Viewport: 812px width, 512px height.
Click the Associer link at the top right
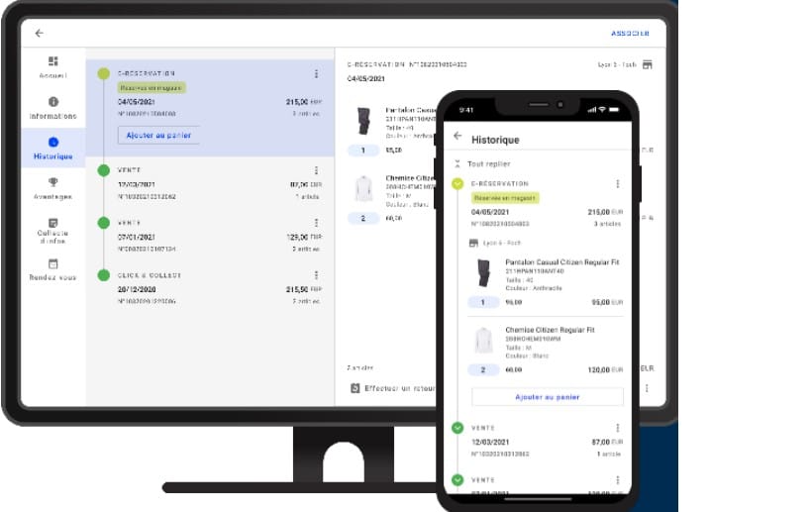pos(630,34)
